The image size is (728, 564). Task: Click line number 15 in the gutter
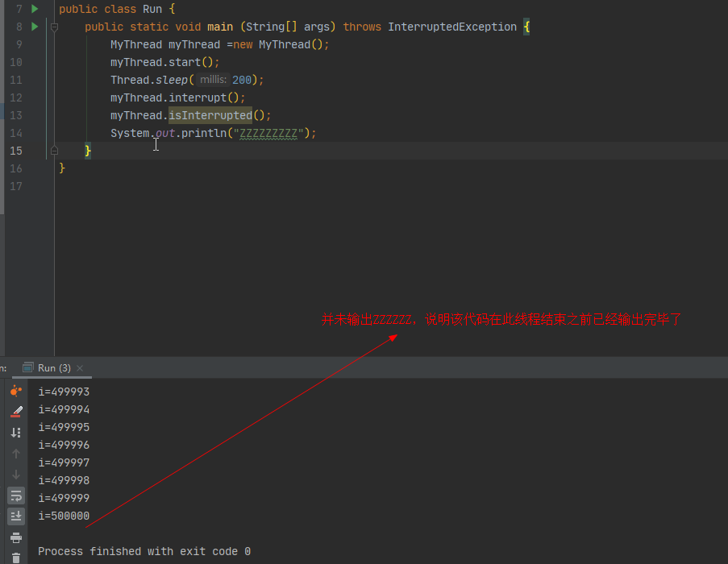[16, 151]
